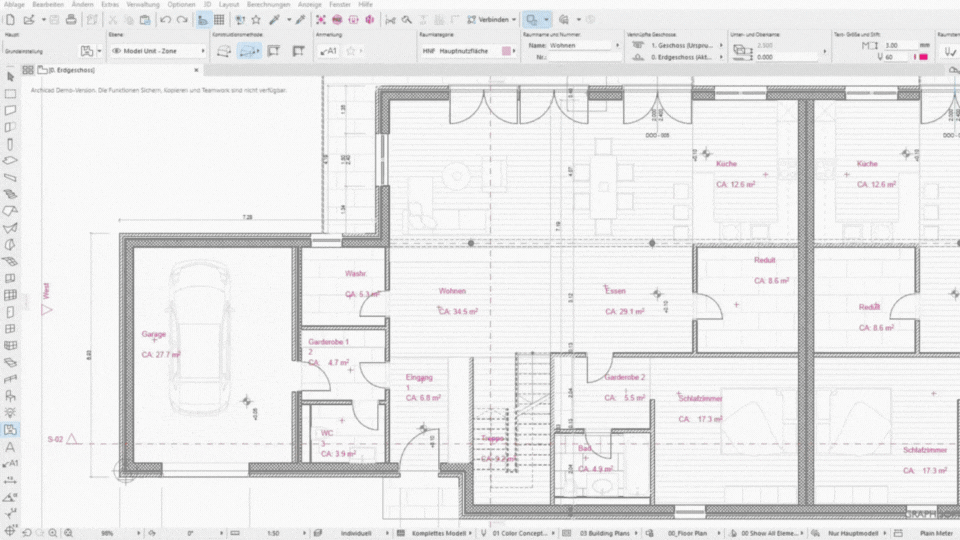
Task: Click the Wohnen zone label text
Action: tap(452, 291)
